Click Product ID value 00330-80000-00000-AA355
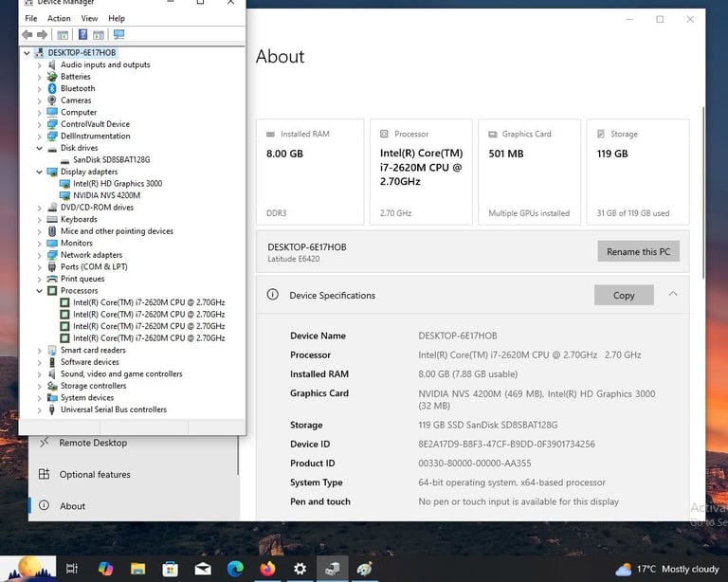This screenshot has width=728, height=582. click(475, 464)
